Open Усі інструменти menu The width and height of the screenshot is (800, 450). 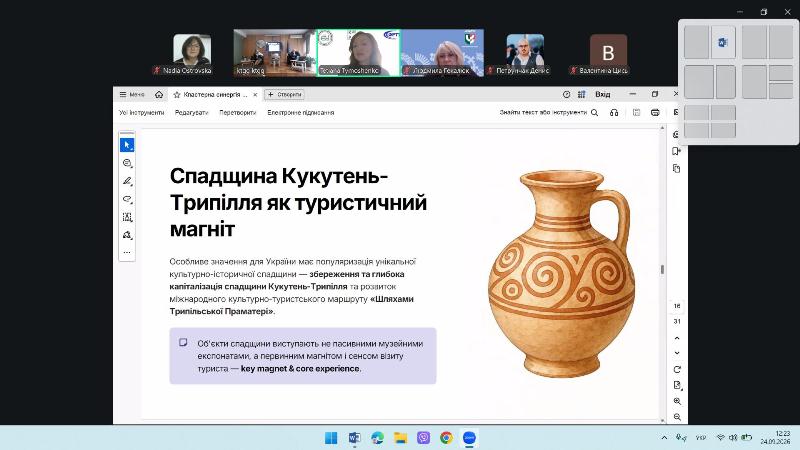click(x=141, y=113)
